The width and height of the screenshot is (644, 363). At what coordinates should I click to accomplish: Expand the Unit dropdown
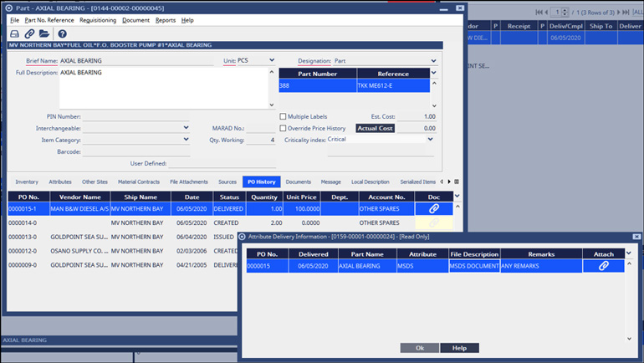coord(279,61)
